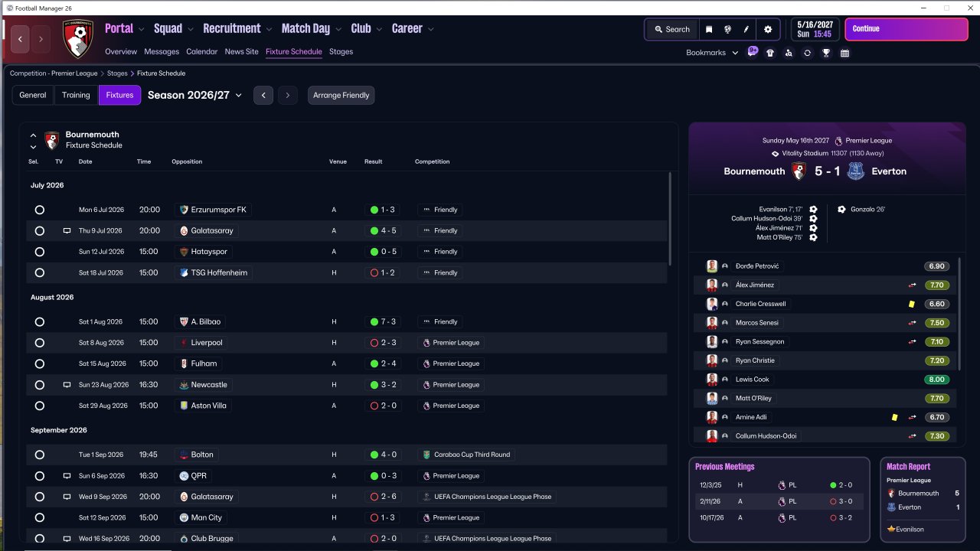Viewport: 980px width, 551px height.
Task: Click the Competition - Premier League breadcrumb
Action: point(54,73)
